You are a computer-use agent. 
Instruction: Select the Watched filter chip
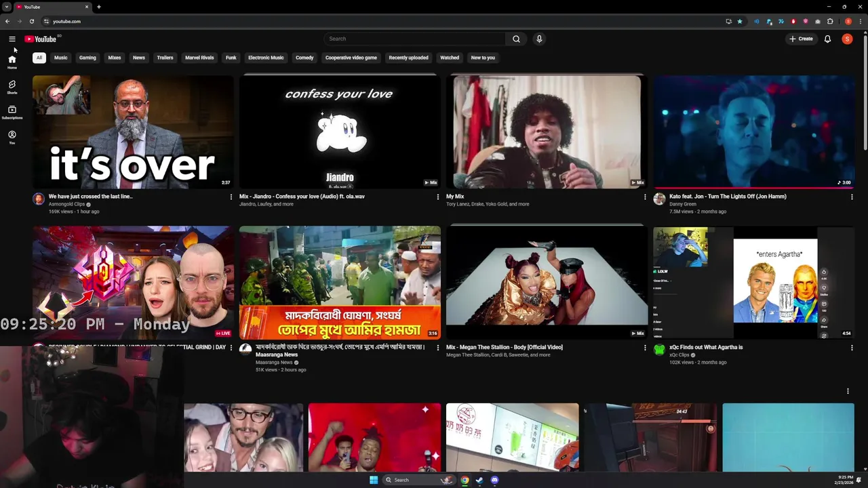450,58
